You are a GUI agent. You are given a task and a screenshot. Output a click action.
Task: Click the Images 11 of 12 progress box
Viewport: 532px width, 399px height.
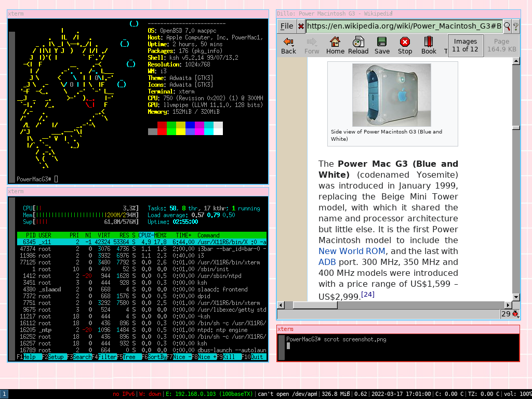coord(465,46)
